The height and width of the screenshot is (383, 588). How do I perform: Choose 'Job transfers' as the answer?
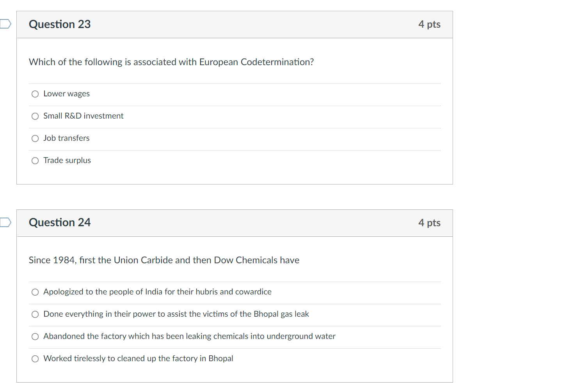[35, 138]
